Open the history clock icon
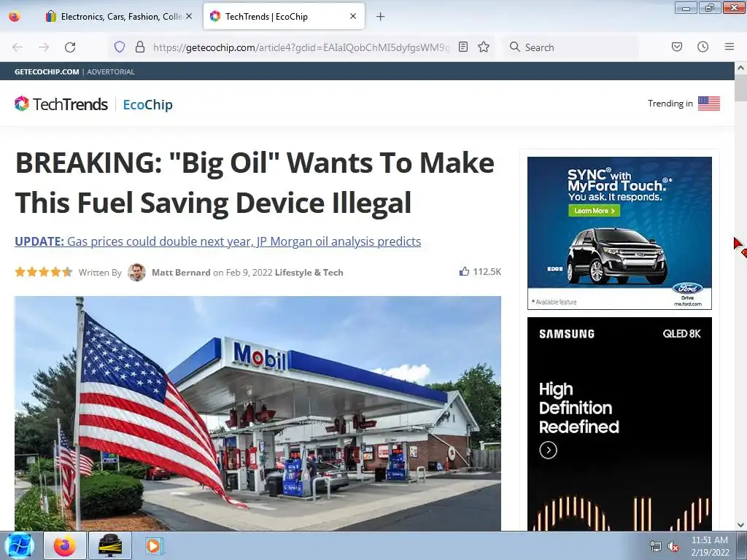The width and height of the screenshot is (747, 560). pos(703,47)
